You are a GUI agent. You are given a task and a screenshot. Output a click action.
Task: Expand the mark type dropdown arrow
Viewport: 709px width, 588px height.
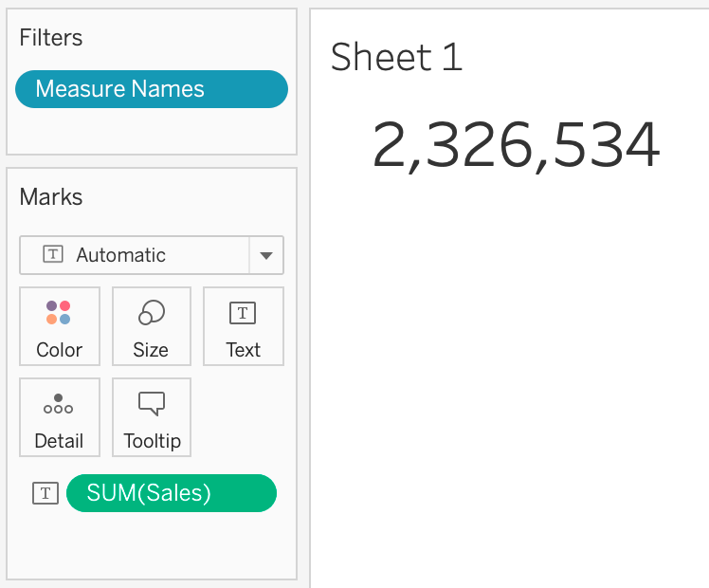[x=266, y=255]
